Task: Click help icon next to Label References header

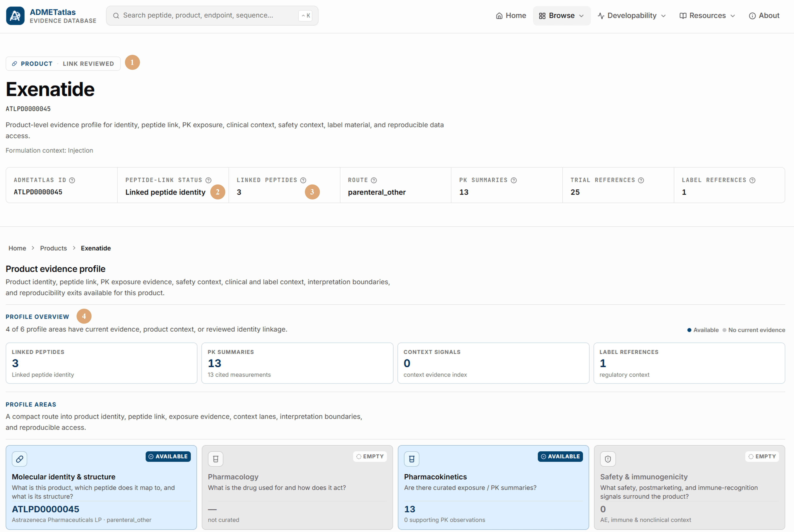Action: (752, 180)
